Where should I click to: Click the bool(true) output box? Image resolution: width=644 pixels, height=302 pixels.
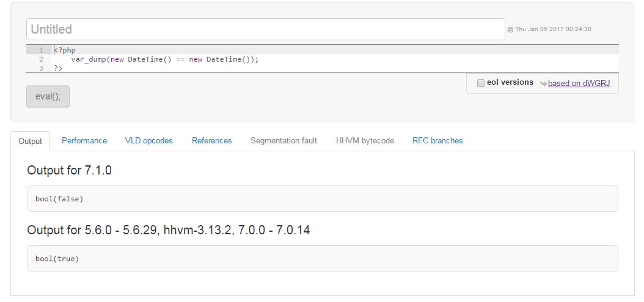pos(323,259)
